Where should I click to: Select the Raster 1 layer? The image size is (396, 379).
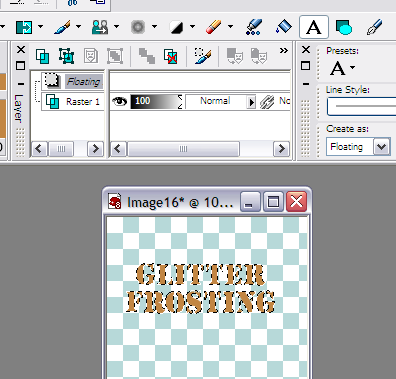point(73,101)
